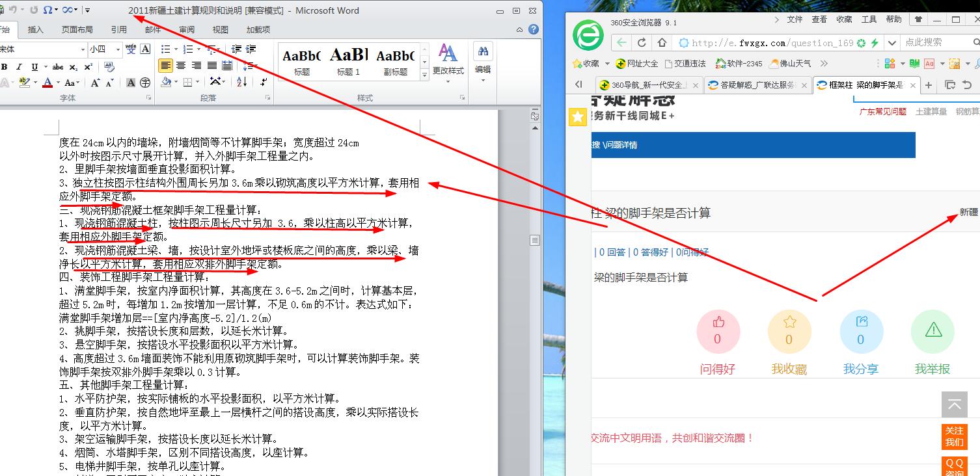Open Word Font dialog launcher (字体)
980x476 pixels.
pos(148,98)
